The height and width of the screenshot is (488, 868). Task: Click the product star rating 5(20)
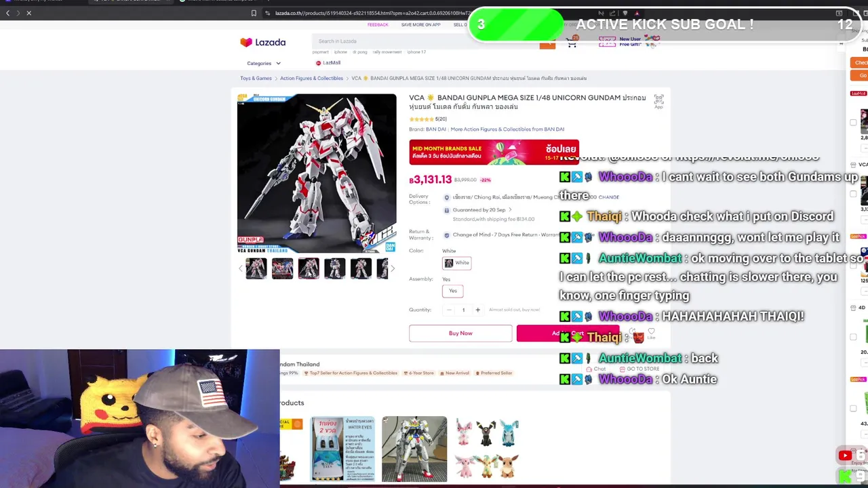click(x=428, y=119)
